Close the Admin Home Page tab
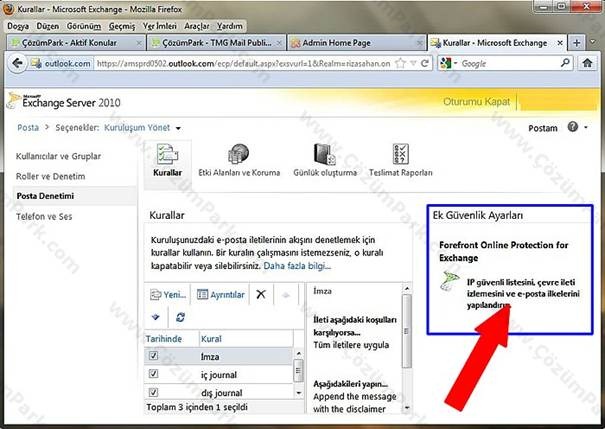605x429 pixels. pos(419,43)
